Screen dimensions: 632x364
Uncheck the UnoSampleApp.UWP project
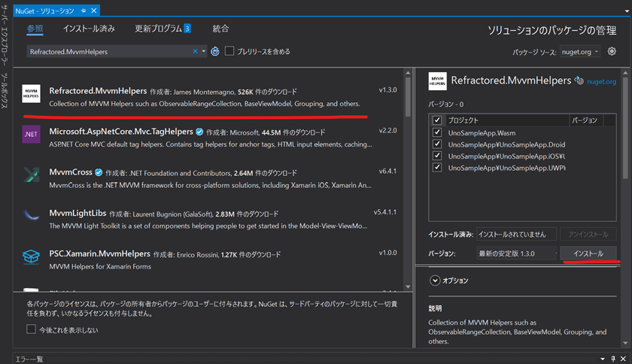pyautogui.click(x=437, y=167)
